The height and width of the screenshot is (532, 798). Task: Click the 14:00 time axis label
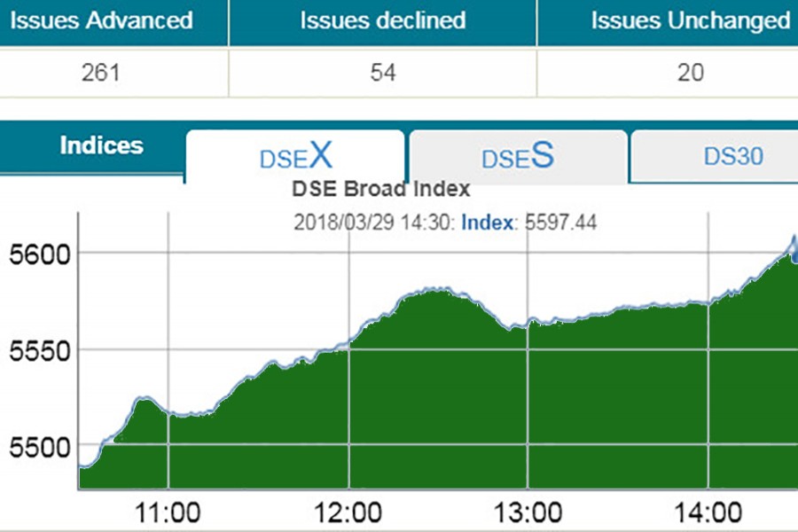[708, 512]
